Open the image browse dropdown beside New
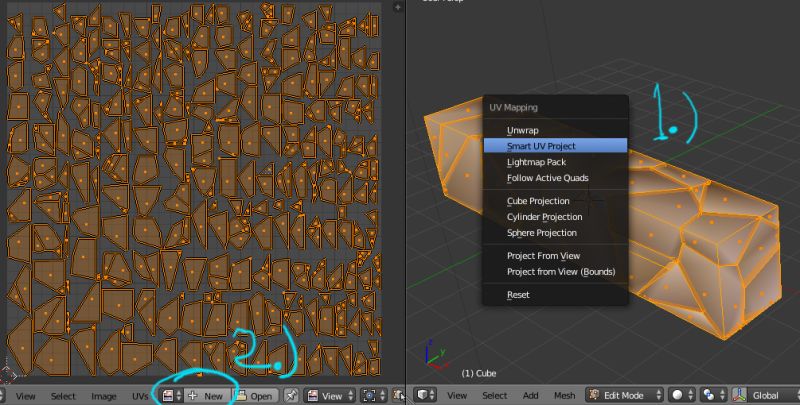This screenshot has height=405, width=800. coord(172,396)
